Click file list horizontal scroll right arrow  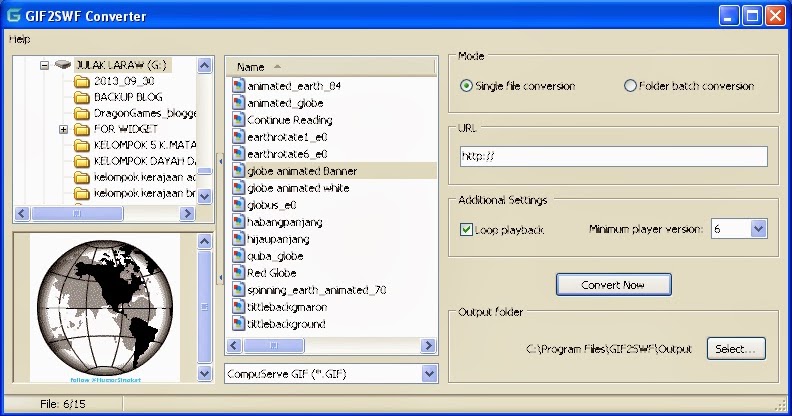[x=428, y=345]
